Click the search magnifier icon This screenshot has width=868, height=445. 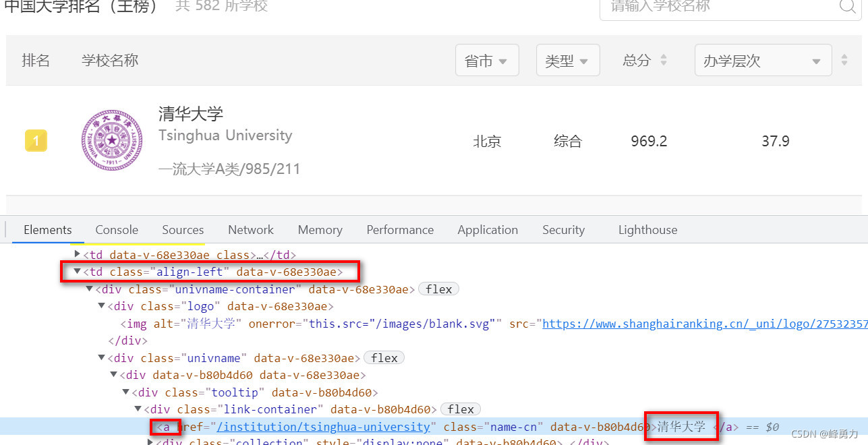tap(847, 6)
